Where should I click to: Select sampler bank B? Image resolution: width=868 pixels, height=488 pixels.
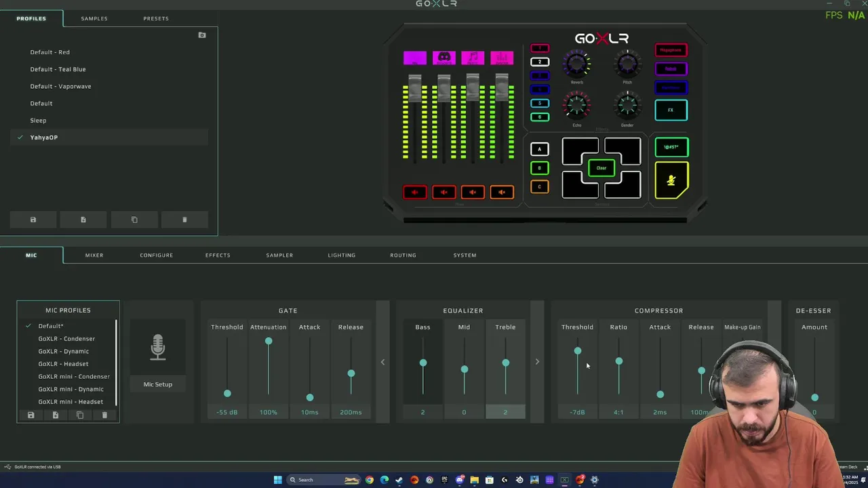540,168
